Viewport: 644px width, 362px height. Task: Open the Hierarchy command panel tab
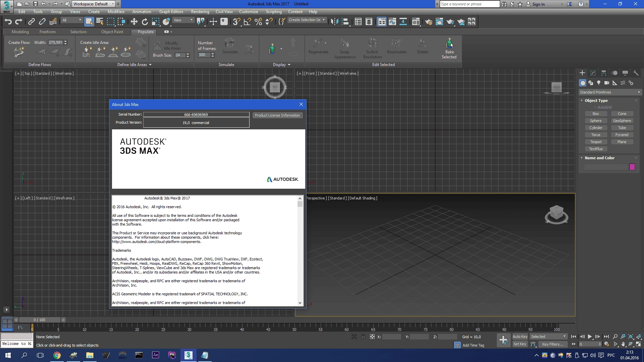click(x=604, y=73)
